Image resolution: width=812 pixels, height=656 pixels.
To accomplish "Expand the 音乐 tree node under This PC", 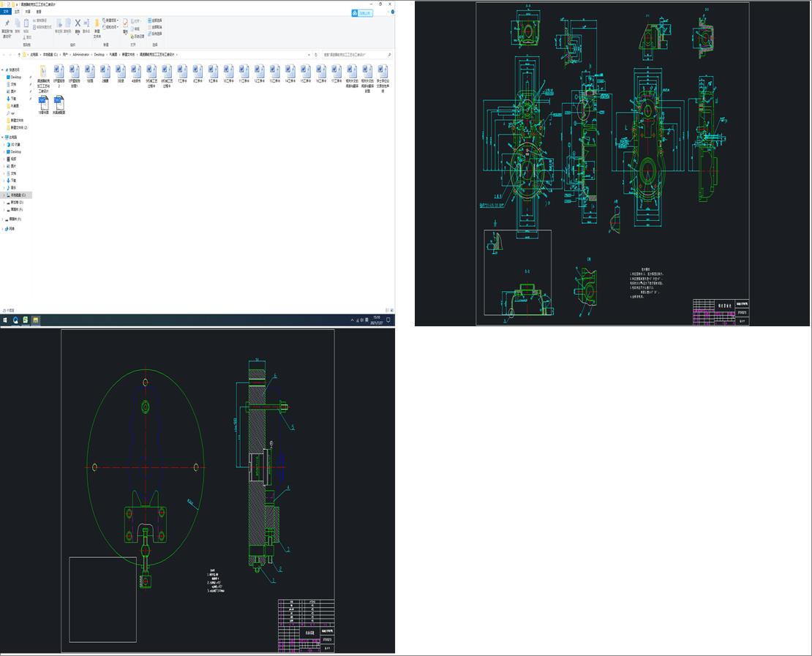I will [x=4, y=187].
